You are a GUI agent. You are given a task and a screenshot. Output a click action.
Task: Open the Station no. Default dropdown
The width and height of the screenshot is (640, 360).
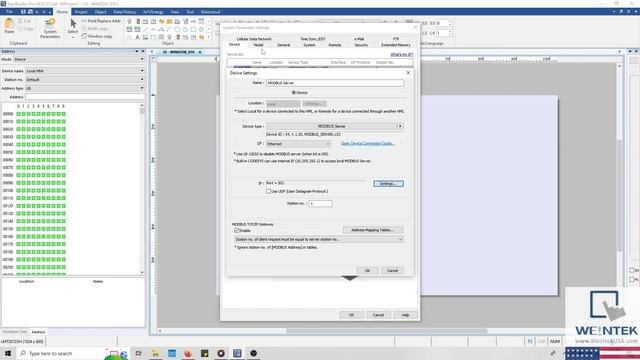(85, 80)
